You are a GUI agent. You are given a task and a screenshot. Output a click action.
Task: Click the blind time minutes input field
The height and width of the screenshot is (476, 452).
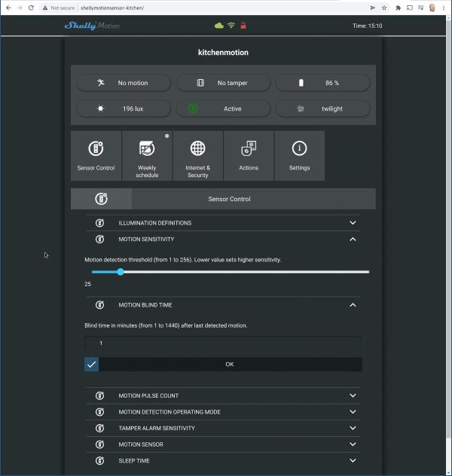pos(223,343)
